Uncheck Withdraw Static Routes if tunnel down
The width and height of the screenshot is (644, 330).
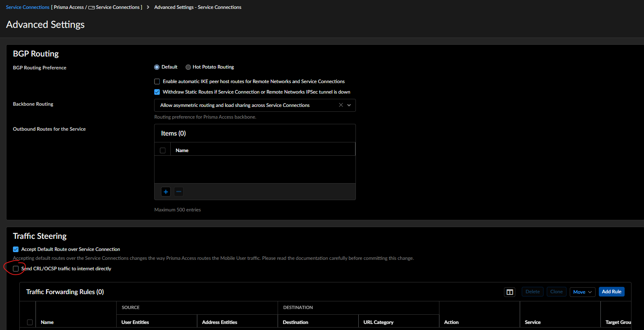[x=157, y=92]
